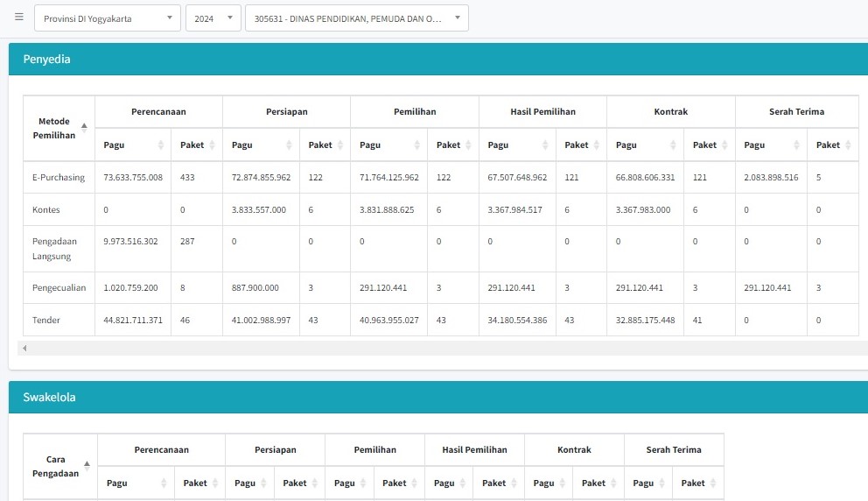868x501 pixels.
Task: Sort Swakelola Serah Terima Paket column
Action: point(698,483)
